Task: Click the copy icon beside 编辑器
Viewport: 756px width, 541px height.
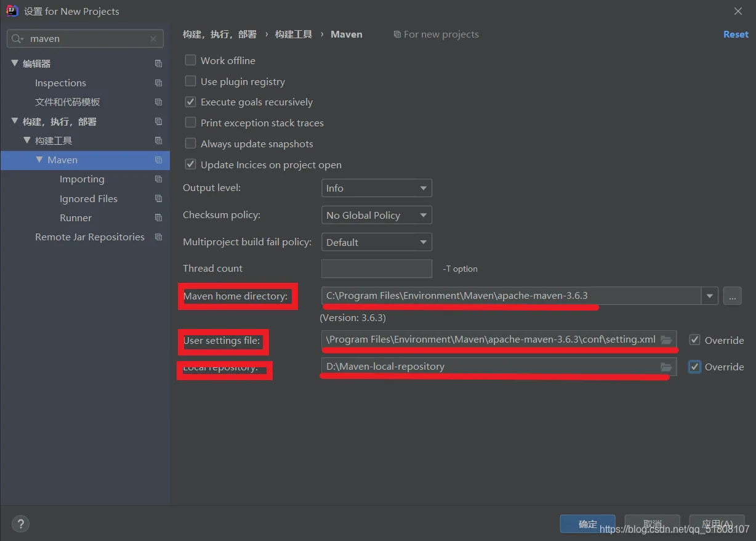Action: click(x=158, y=63)
